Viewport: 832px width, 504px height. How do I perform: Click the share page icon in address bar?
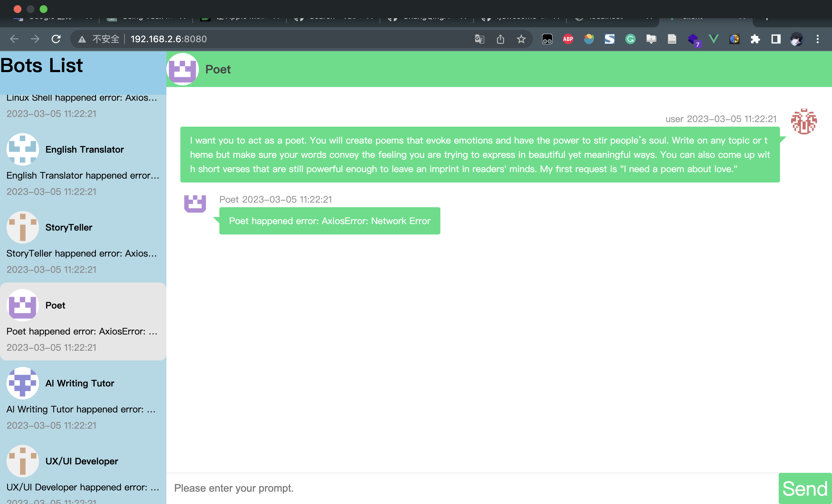[x=500, y=39]
